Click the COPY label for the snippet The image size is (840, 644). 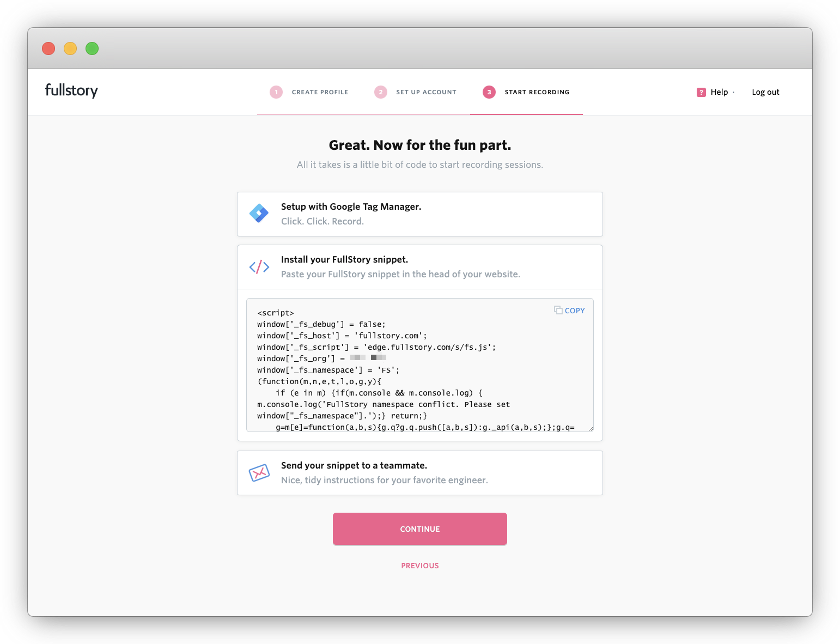(575, 311)
